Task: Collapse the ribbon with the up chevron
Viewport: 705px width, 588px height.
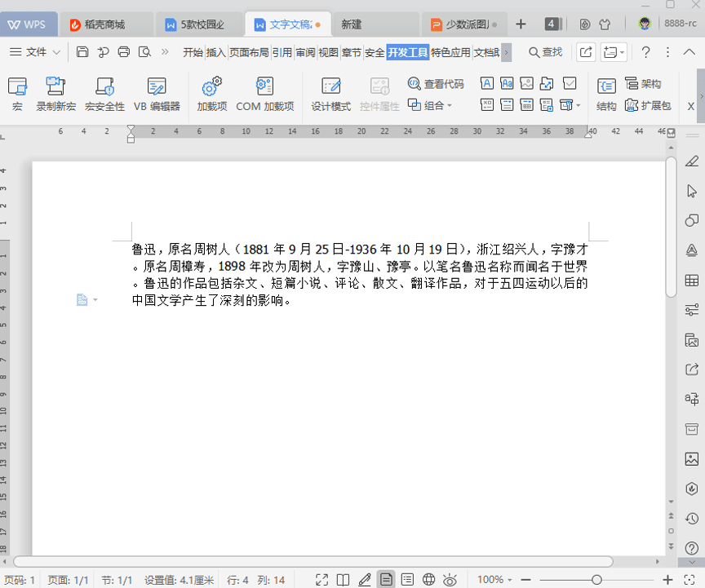Action: (689, 52)
